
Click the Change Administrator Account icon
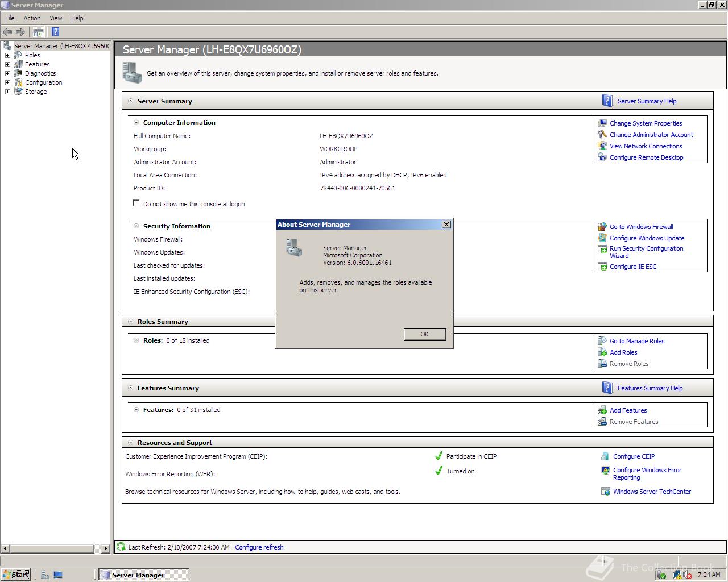[602, 134]
